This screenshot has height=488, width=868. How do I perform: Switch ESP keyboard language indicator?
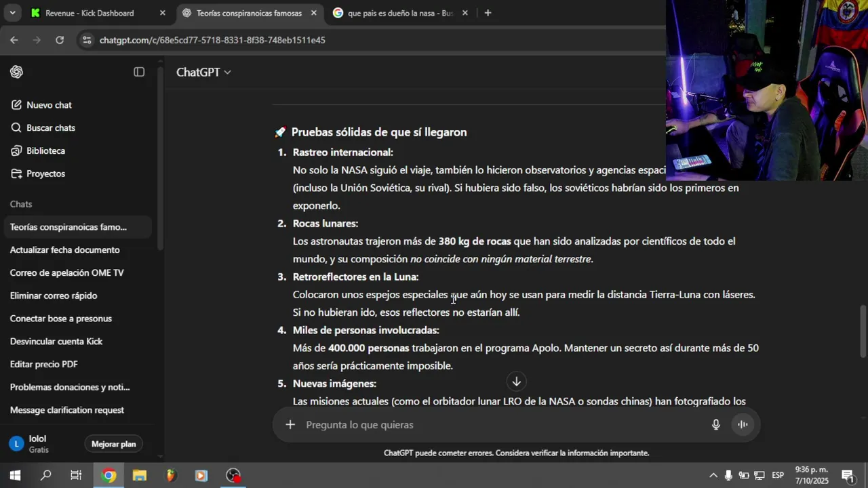(x=778, y=475)
